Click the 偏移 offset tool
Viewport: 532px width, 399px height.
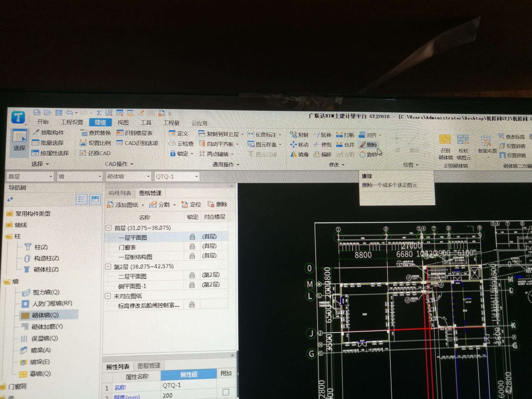[323, 154]
